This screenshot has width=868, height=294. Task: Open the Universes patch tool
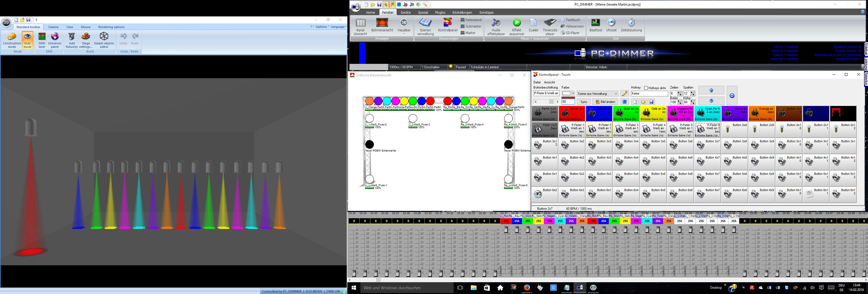pos(55,41)
